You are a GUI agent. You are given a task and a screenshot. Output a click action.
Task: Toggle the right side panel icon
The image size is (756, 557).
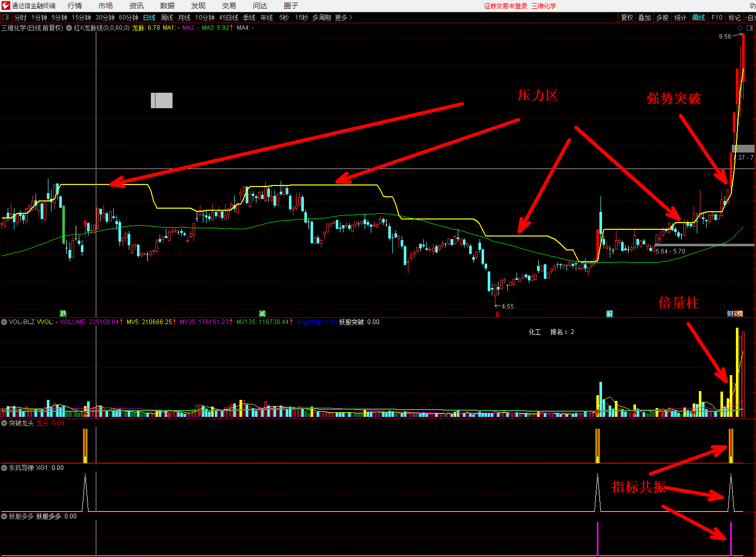(750, 28)
